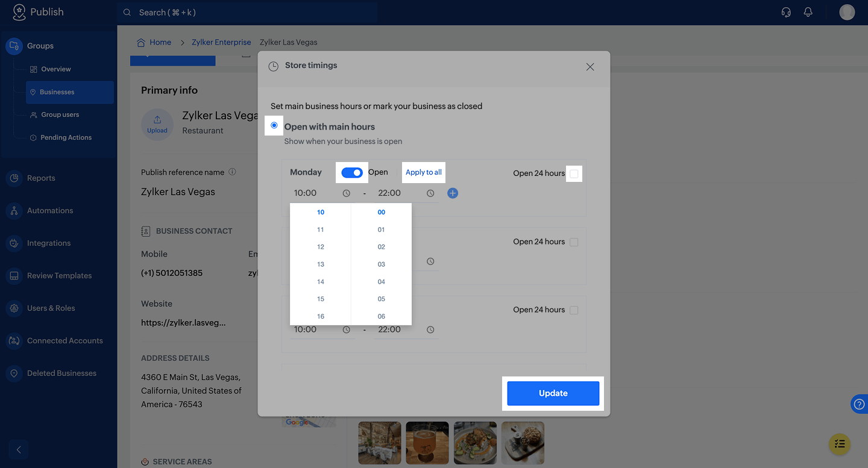Viewport: 868px width, 468px height.
Task: Choose hour 12 in the time picker
Action: 321,247
